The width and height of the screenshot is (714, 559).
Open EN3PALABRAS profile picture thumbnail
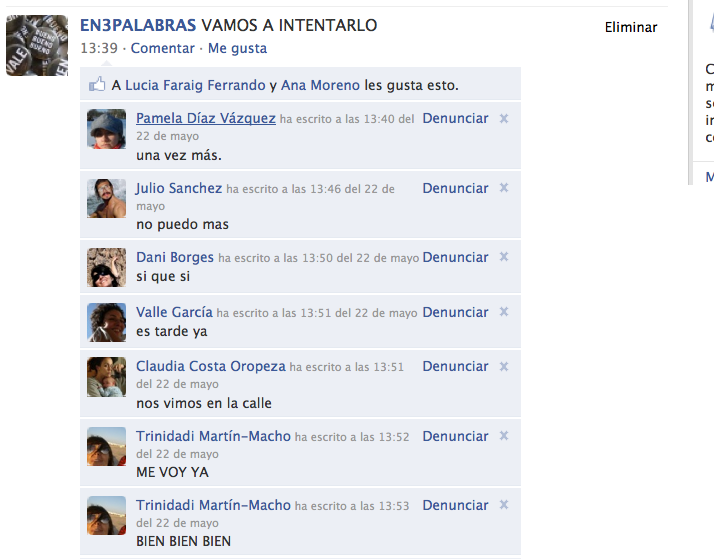37,46
